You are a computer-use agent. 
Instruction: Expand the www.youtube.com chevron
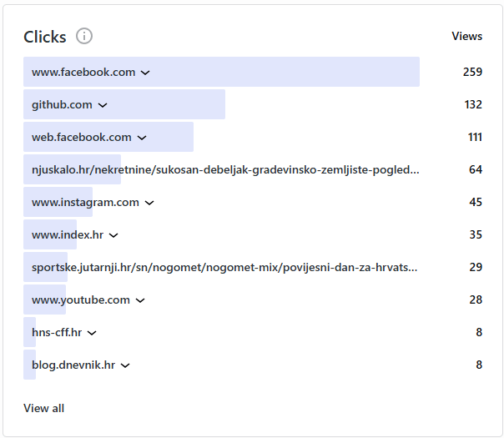pyautogui.click(x=140, y=300)
